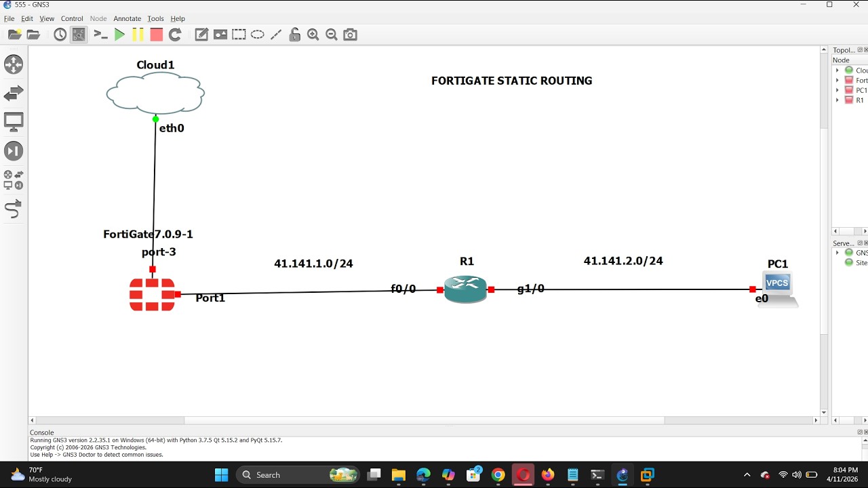
Task: Expand R1 node in topology summary
Action: click(837, 100)
